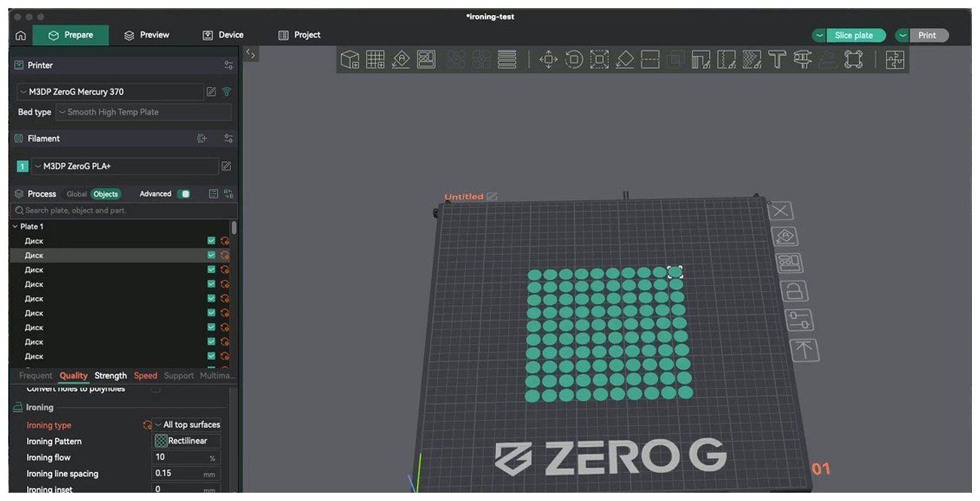Image resolution: width=980 pixels, height=501 pixels.
Task: Click the green filament 1 color swatch
Action: coord(23,166)
